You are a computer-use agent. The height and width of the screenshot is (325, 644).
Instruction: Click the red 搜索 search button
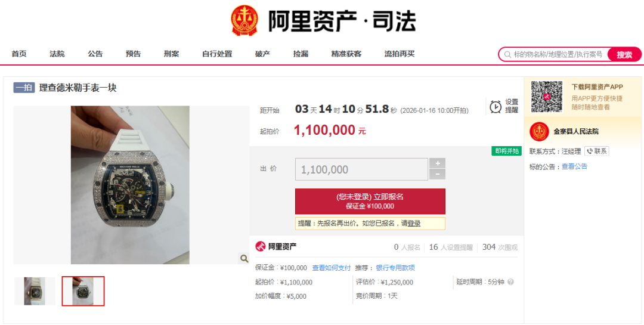point(624,55)
